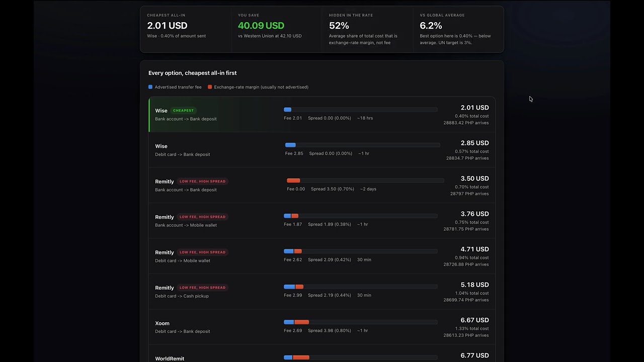Click the '~18 hrs' delivery time for Wise
Viewport: 644px width, 362px height.
click(365, 118)
